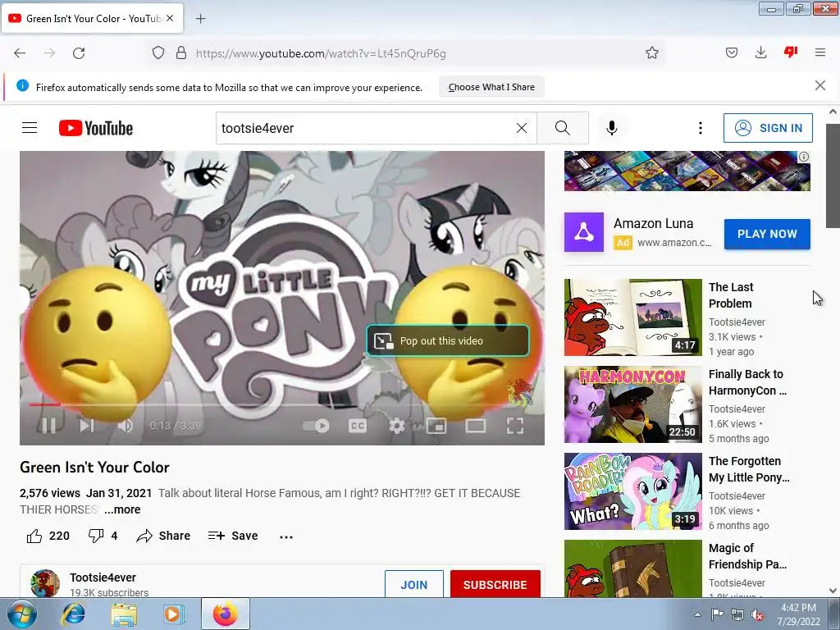
Task: Click Magic of Friendship video title
Action: pos(748,556)
